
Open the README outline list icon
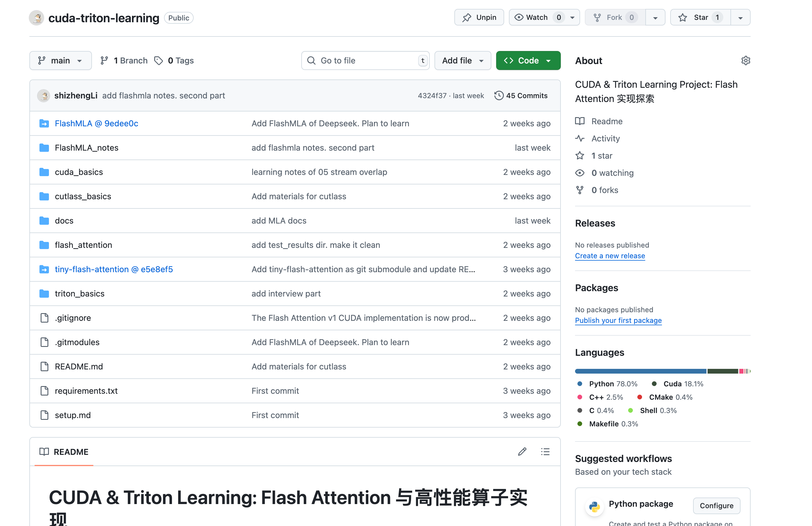(x=545, y=452)
